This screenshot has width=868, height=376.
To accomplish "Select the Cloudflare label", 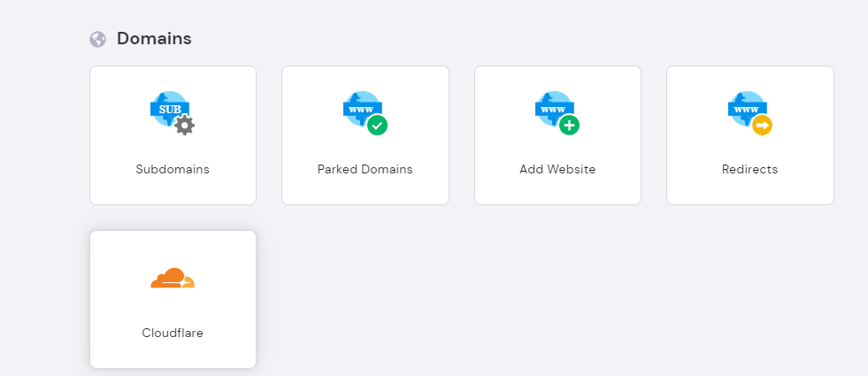I will point(173,333).
